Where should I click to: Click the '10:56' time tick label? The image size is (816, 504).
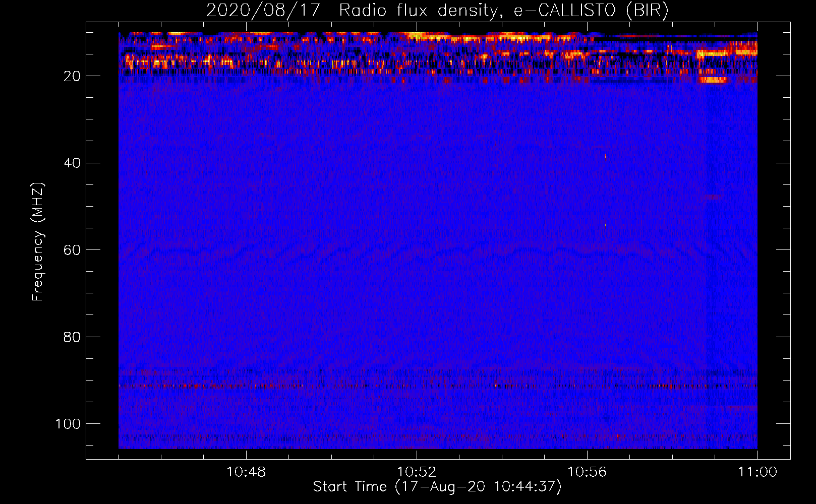pos(587,472)
